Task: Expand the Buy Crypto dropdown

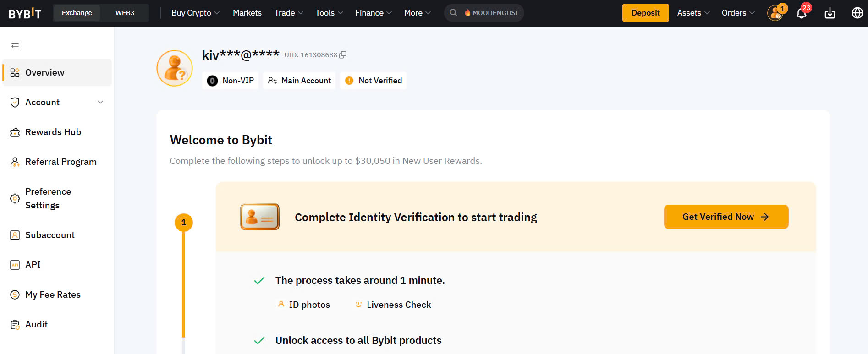Action: tap(195, 13)
